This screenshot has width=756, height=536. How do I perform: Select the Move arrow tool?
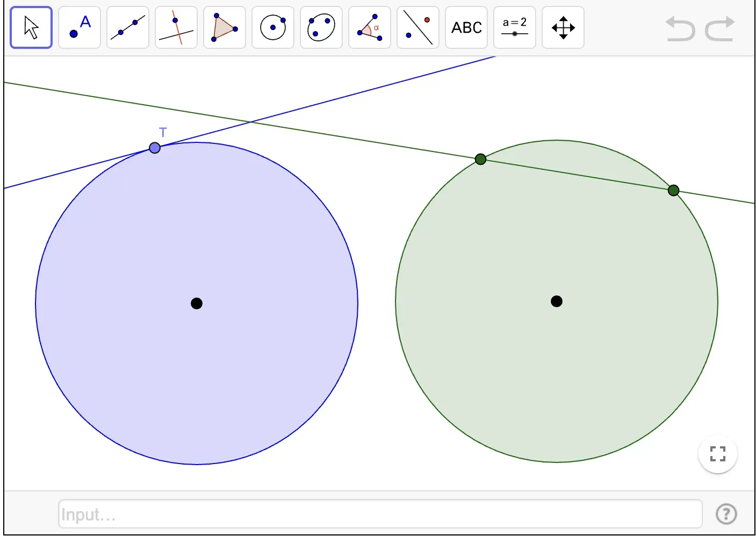(31, 27)
